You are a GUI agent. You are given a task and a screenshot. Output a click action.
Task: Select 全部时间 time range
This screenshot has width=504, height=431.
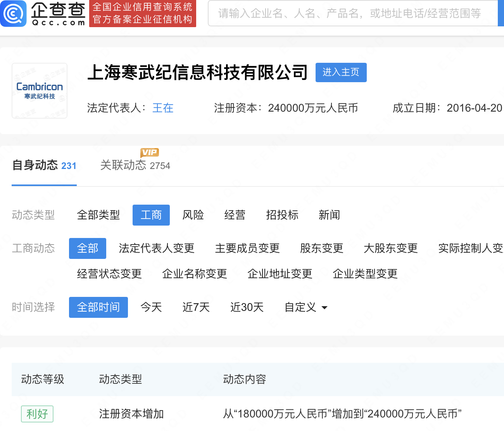(x=98, y=307)
